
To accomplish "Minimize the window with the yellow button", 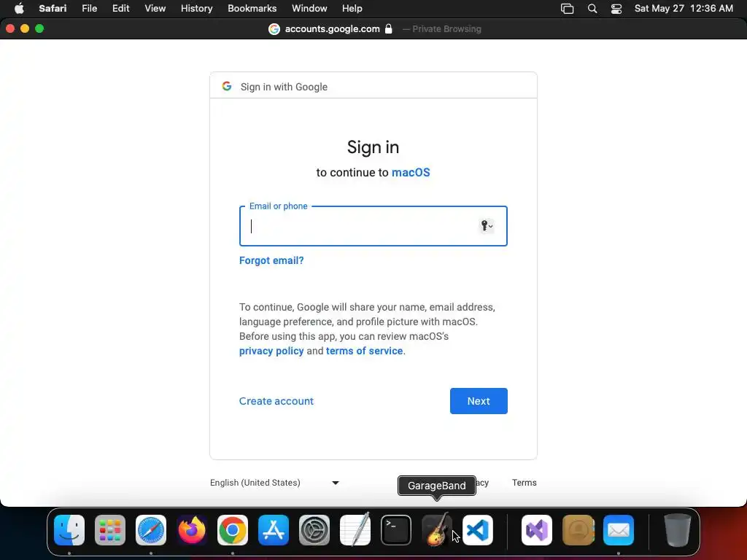I will tap(25, 28).
